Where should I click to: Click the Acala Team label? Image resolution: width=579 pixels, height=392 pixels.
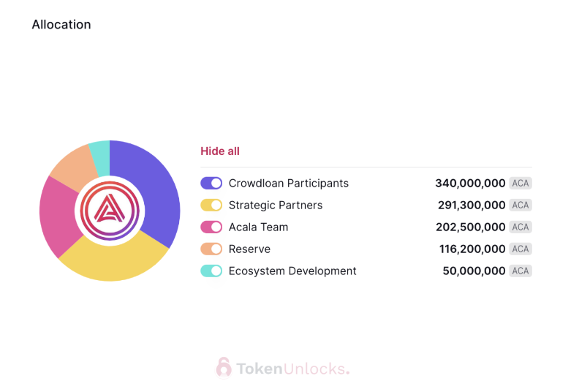[259, 227]
